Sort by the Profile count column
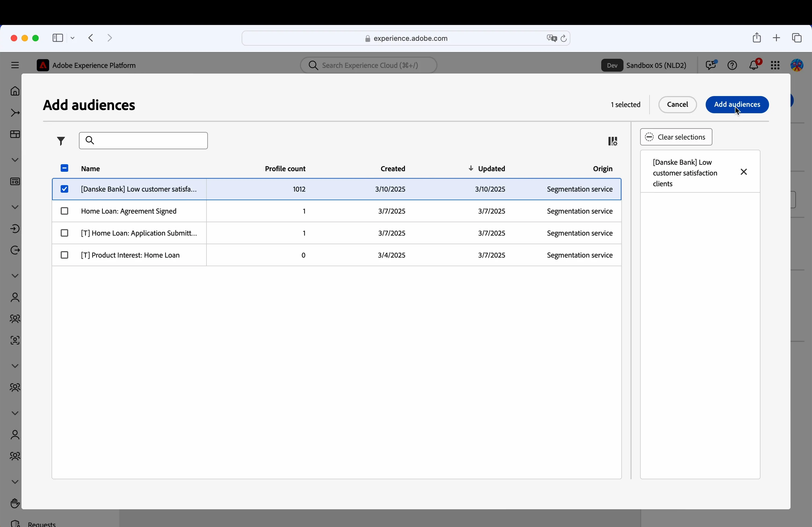The height and width of the screenshot is (527, 812). pos(285,169)
